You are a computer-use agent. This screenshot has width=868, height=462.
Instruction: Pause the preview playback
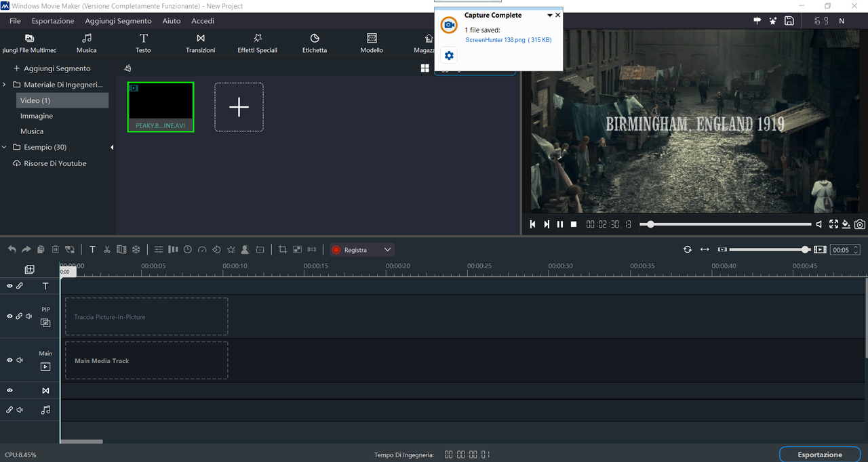click(560, 224)
